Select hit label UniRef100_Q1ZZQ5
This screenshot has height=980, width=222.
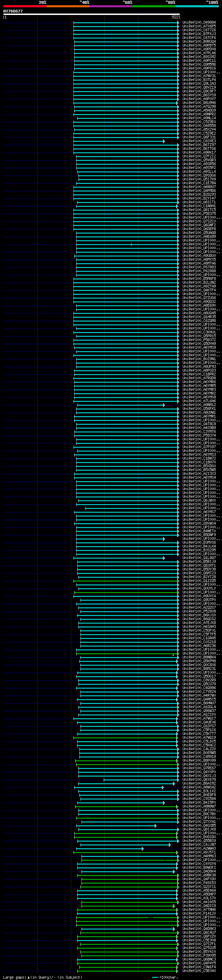(199, 581)
